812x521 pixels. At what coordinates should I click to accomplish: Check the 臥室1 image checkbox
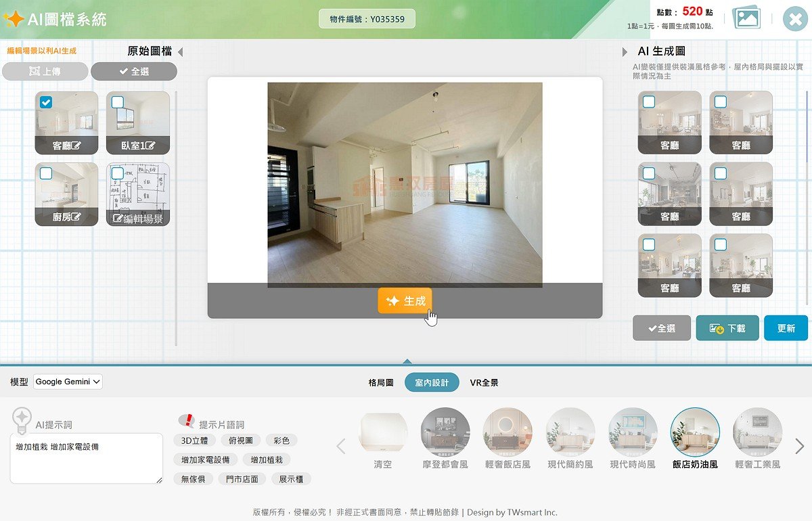pyautogui.click(x=118, y=102)
